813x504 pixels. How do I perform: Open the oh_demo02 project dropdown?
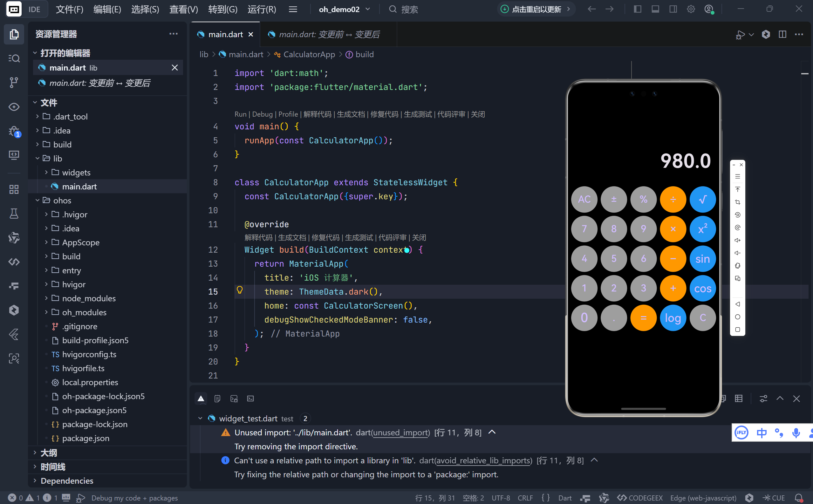click(x=344, y=9)
